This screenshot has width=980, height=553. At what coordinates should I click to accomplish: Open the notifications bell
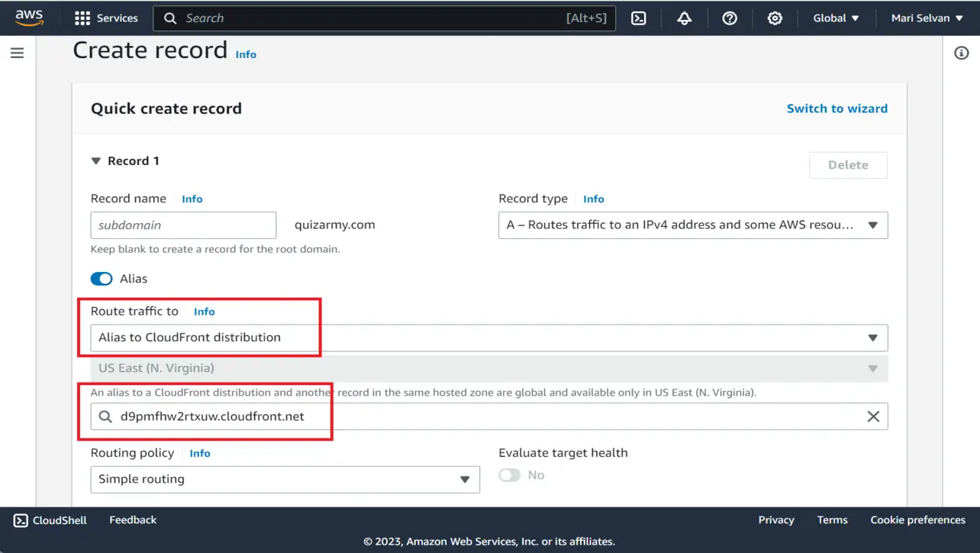tap(685, 18)
